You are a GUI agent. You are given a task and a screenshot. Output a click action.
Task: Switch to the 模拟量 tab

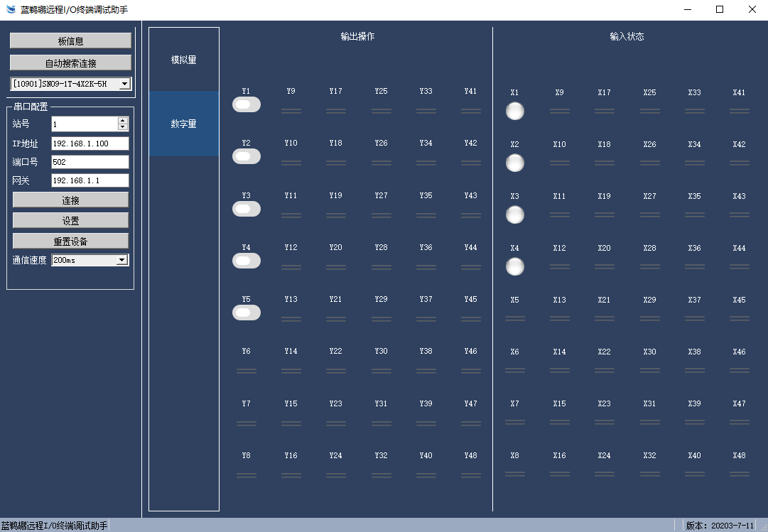pyautogui.click(x=184, y=60)
